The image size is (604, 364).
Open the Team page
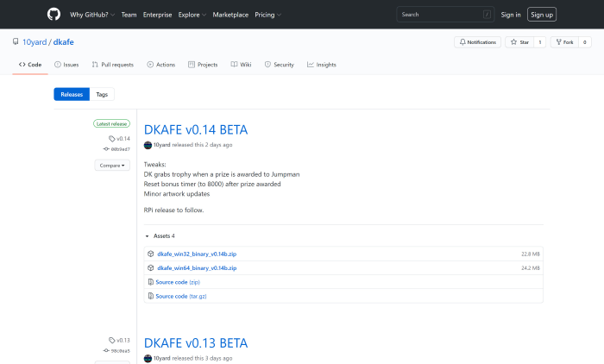(x=129, y=15)
